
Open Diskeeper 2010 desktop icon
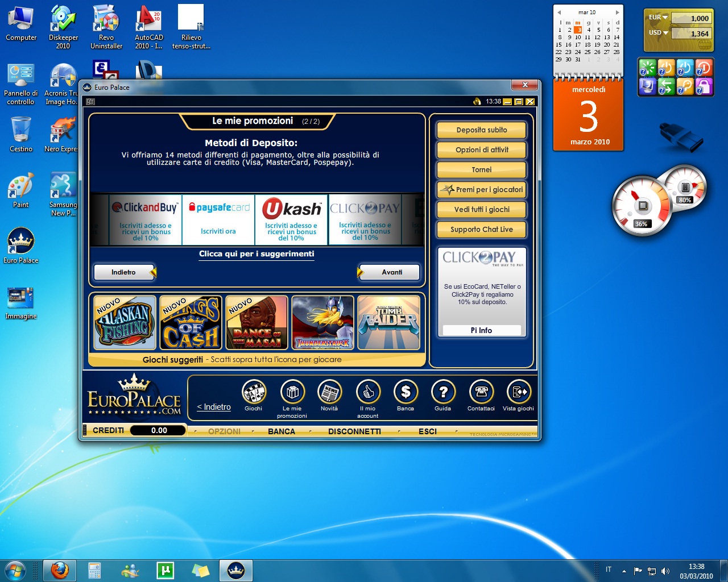pos(63,27)
